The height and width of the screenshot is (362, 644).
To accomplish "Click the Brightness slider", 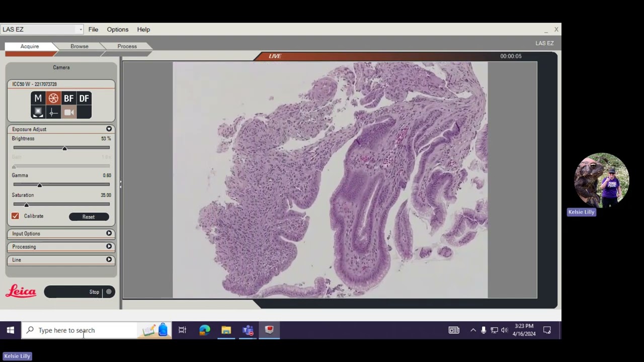I will click(x=61, y=148).
